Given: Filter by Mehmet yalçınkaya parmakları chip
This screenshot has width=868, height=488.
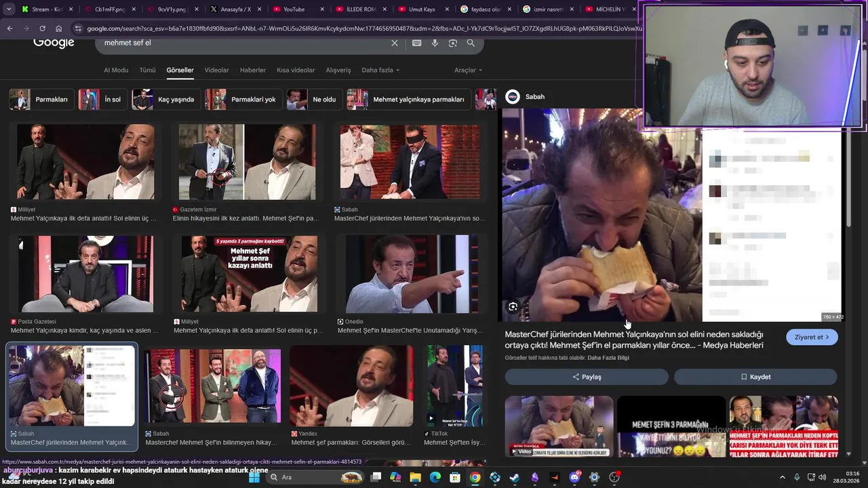Looking at the screenshot, I should pyautogui.click(x=408, y=99).
